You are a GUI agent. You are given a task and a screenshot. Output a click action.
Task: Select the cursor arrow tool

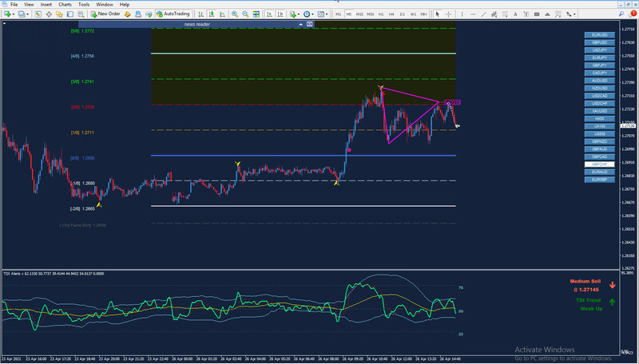tap(437, 14)
